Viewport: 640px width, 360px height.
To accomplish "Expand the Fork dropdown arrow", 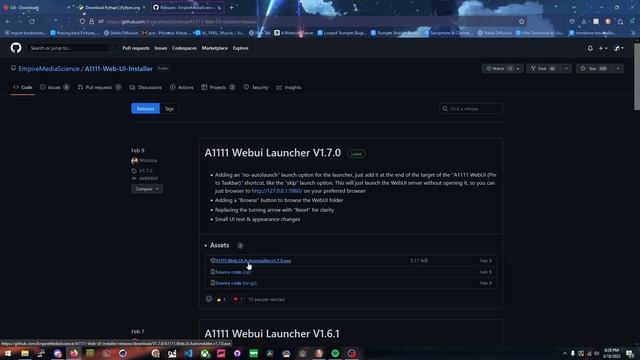I will pos(566,69).
